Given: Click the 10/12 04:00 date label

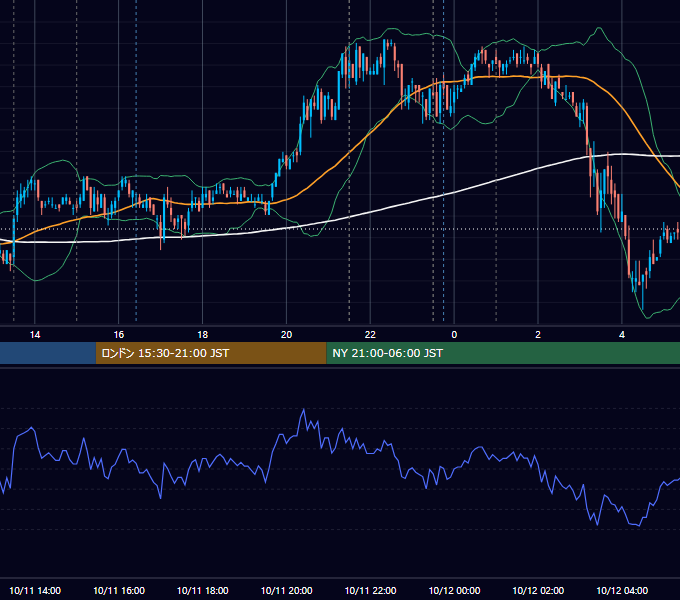Looking at the screenshot, I should [622, 590].
